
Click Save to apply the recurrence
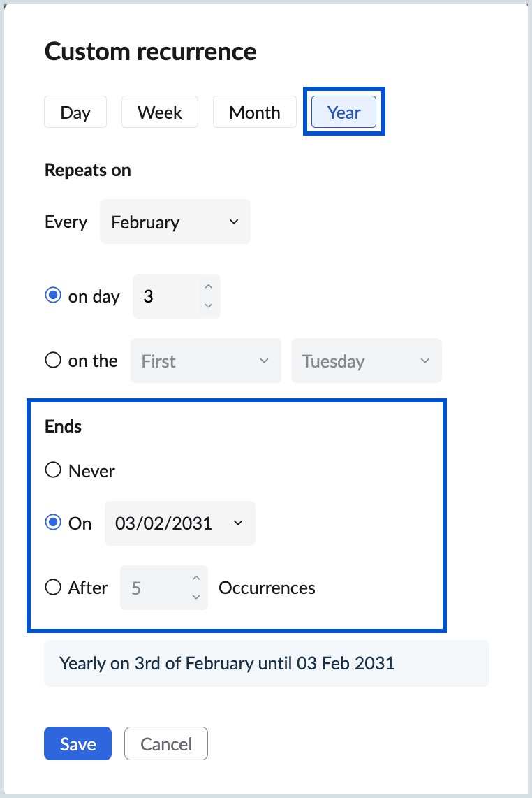click(77, 744)
